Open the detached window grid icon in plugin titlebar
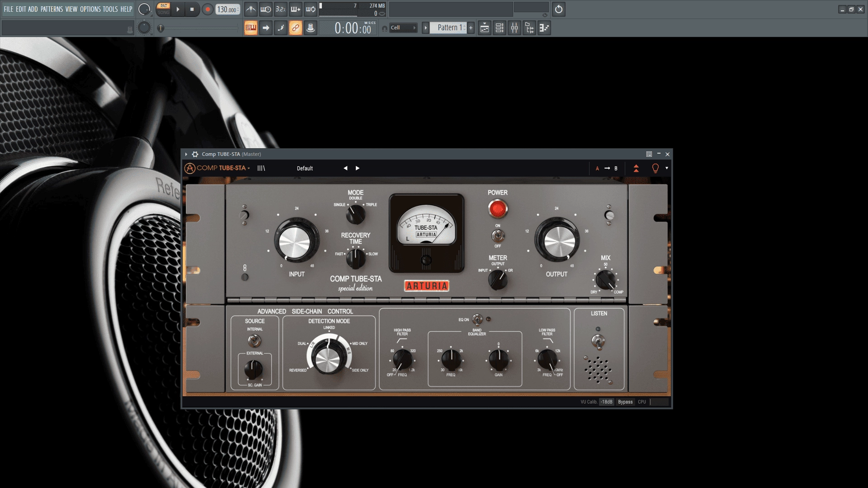This screenshot has height=488, width=868. (x=649, y=154)
